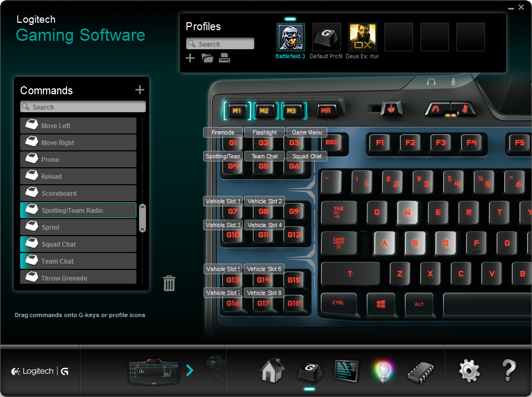Click the G8 key Vehicle Slot 2
This screenshot has height=397, width=532.
(263, 211)
